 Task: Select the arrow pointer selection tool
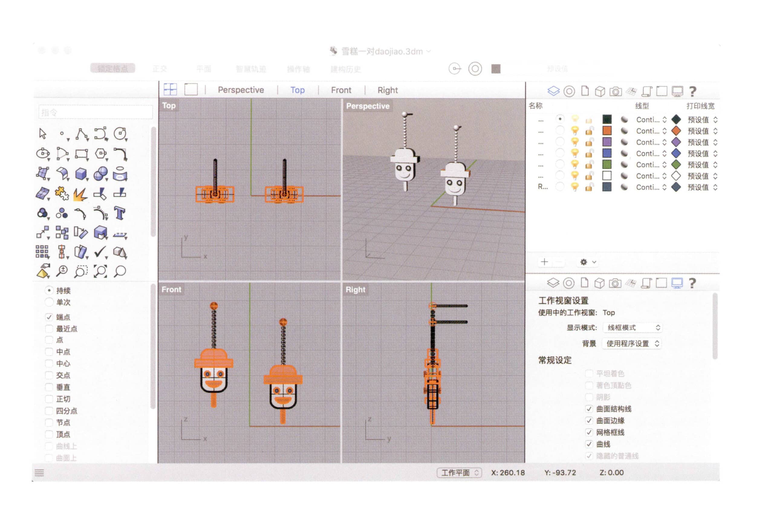[x=43, y=134]
